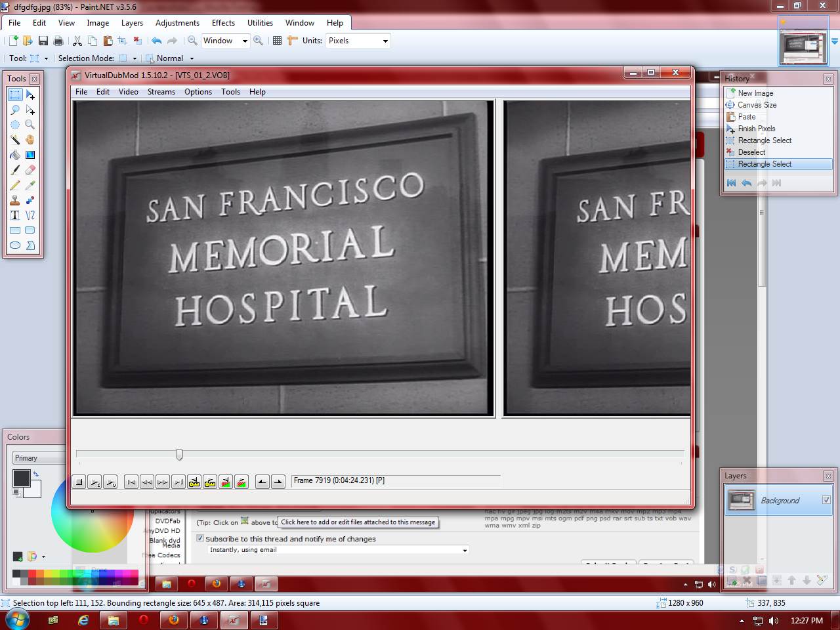Click the Zoom Out magnifier icon
The image size is (840, 630).
(x=192, y=41)
